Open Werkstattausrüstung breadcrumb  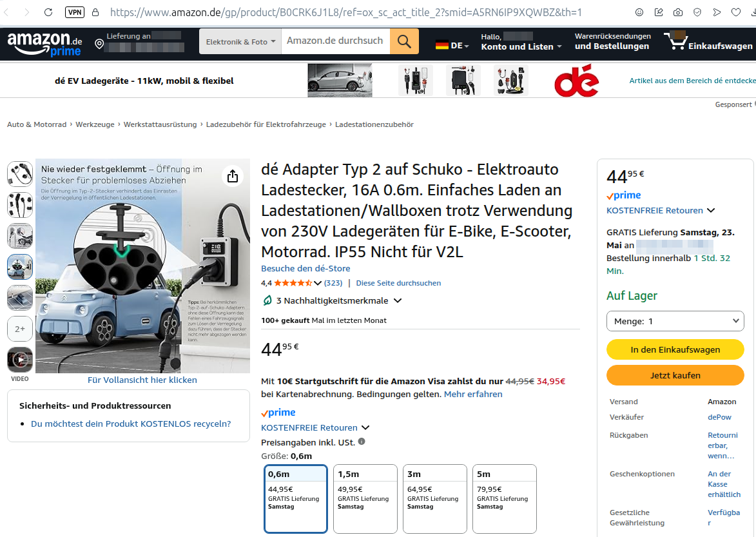[160, 124]
